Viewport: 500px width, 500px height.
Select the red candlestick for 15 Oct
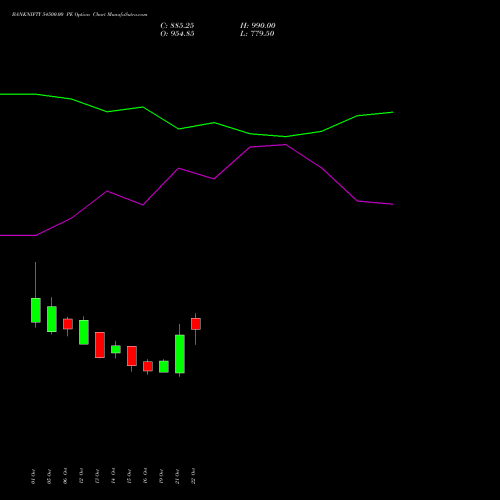(132, 356)
